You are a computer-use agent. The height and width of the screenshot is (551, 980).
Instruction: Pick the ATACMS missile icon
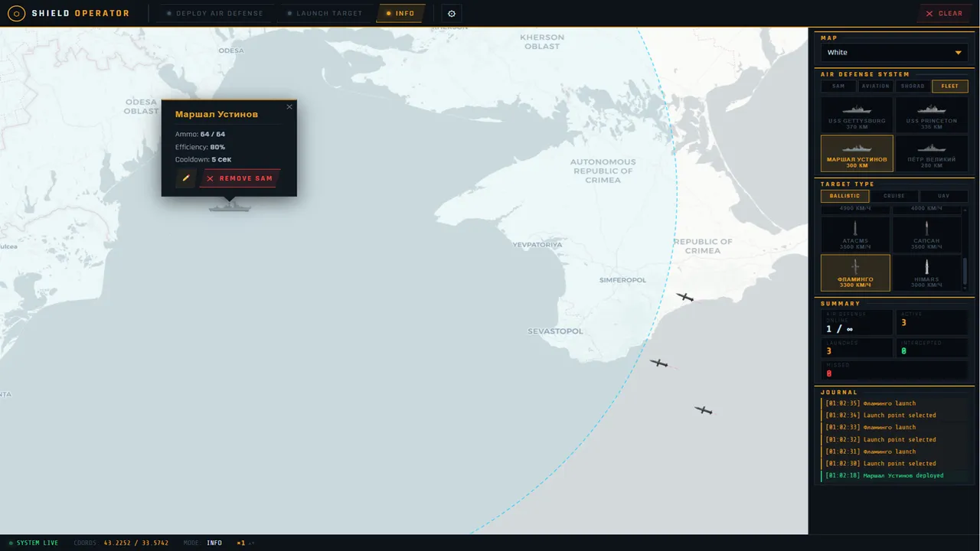coord(855,229)
